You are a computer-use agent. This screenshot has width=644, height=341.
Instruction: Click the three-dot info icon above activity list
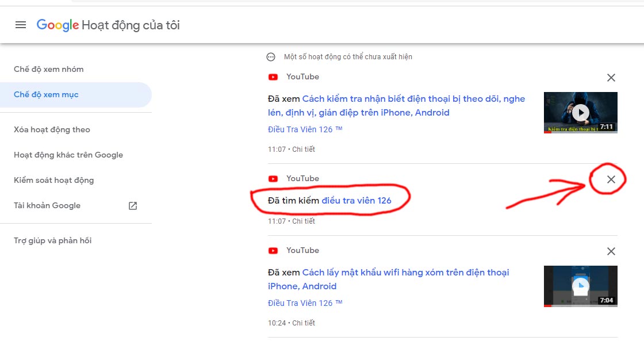point(271,57)
